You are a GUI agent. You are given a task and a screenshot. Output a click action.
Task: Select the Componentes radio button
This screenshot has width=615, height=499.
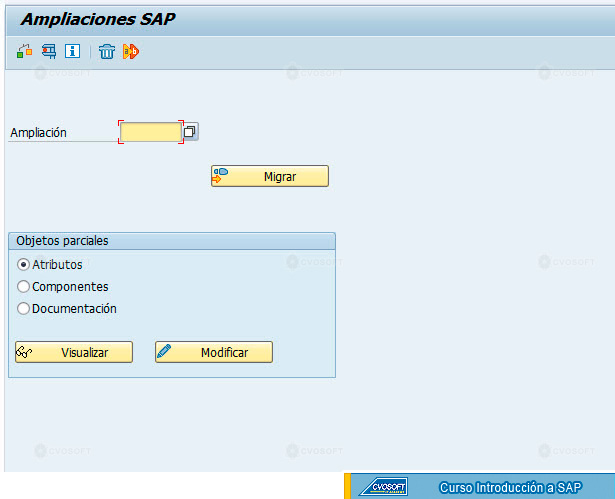[23, 287]
